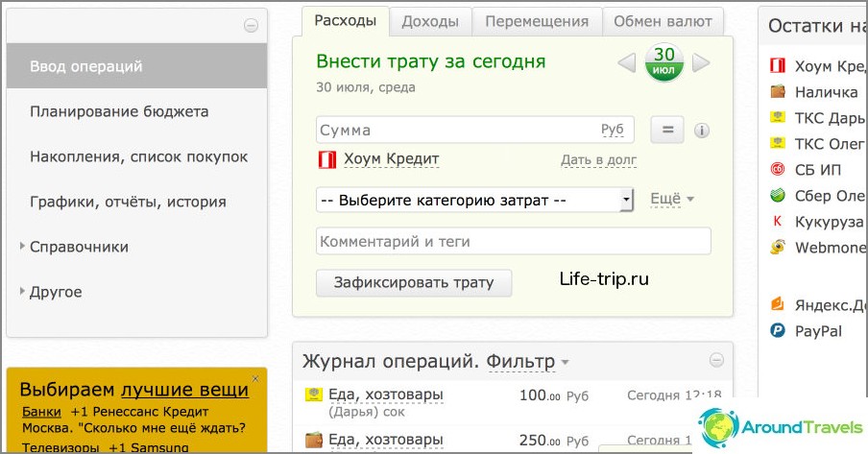
Task: Switch to the Доходы tab
Action: tap(430, 21)
